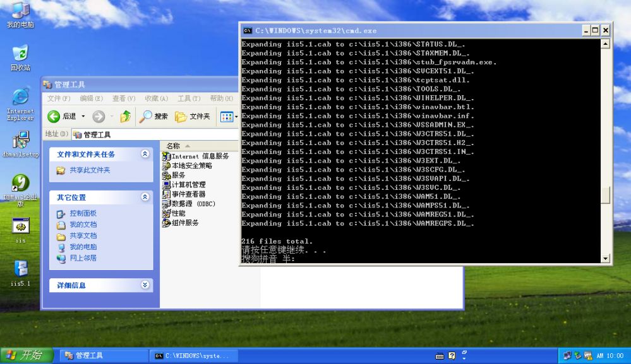Open the Tools (工具) menu
The width and height of the screenshot is (631, 364).
pos(189,98)
